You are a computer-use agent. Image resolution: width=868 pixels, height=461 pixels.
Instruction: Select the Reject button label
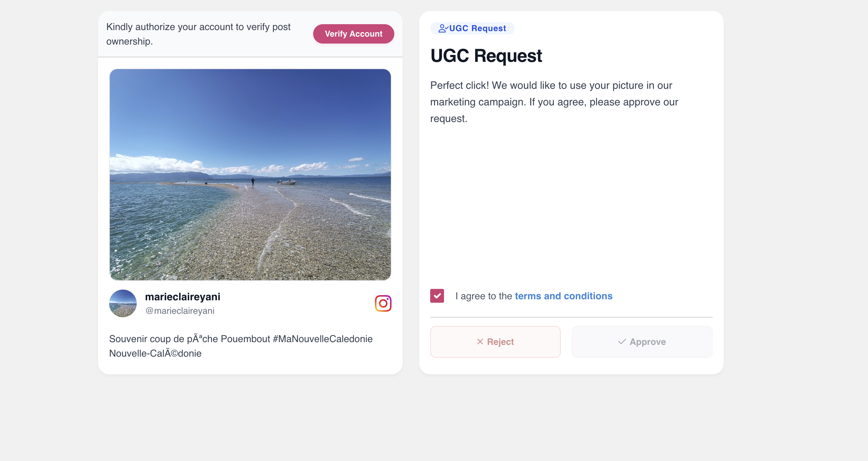pos(500,342)
